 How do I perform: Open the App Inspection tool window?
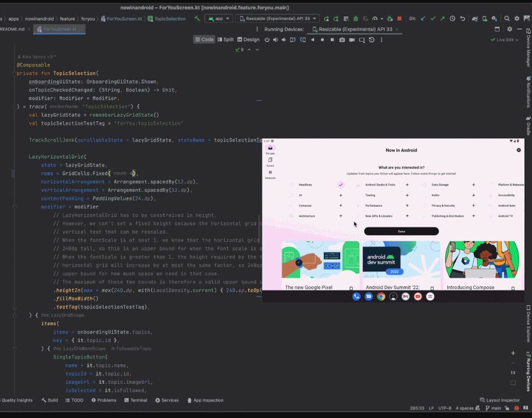point(205,400)
